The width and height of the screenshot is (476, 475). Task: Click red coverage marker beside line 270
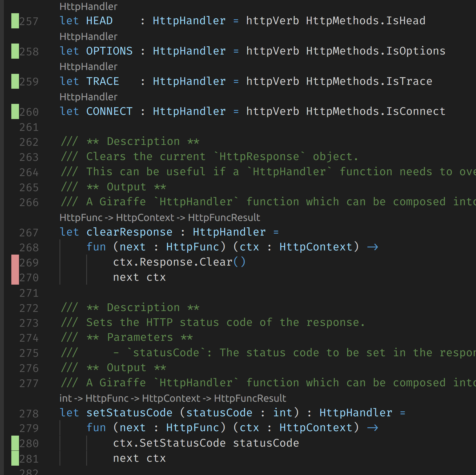click(15, 277)
